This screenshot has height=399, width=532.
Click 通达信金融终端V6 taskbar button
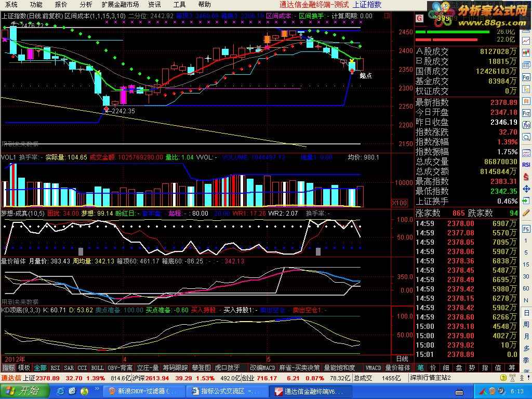310,391
